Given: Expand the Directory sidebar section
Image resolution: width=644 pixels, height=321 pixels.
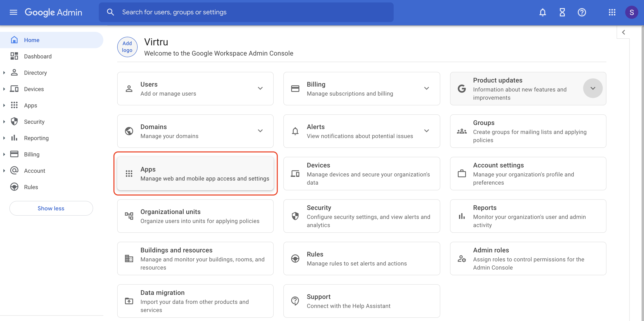Looking at the screenshot, I should click(x=4, y=72).
